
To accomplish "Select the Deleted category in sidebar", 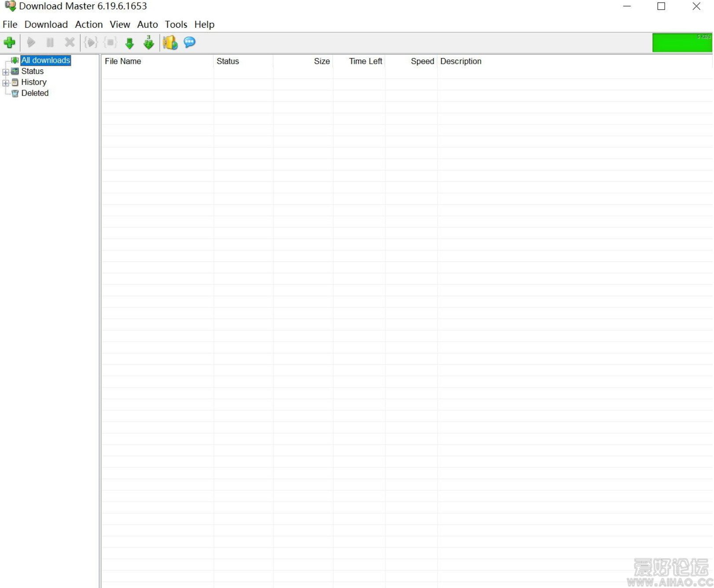I will (35, 93).
